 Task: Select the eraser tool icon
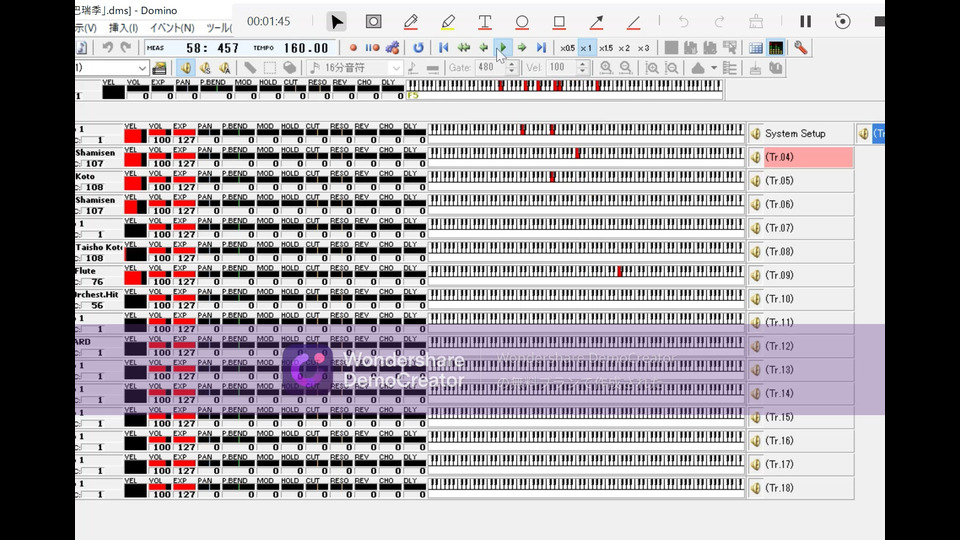pyautogui.click(x=290, y=68)
